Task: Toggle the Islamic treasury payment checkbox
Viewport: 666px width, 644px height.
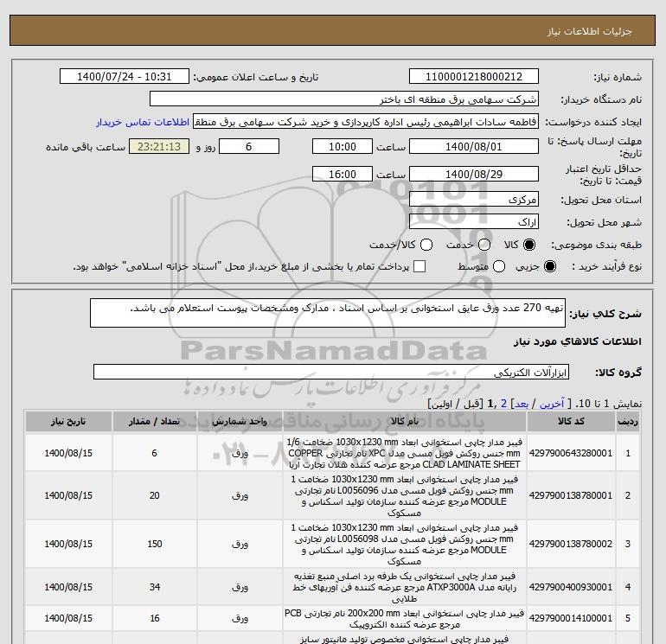Action: (419, 266)
